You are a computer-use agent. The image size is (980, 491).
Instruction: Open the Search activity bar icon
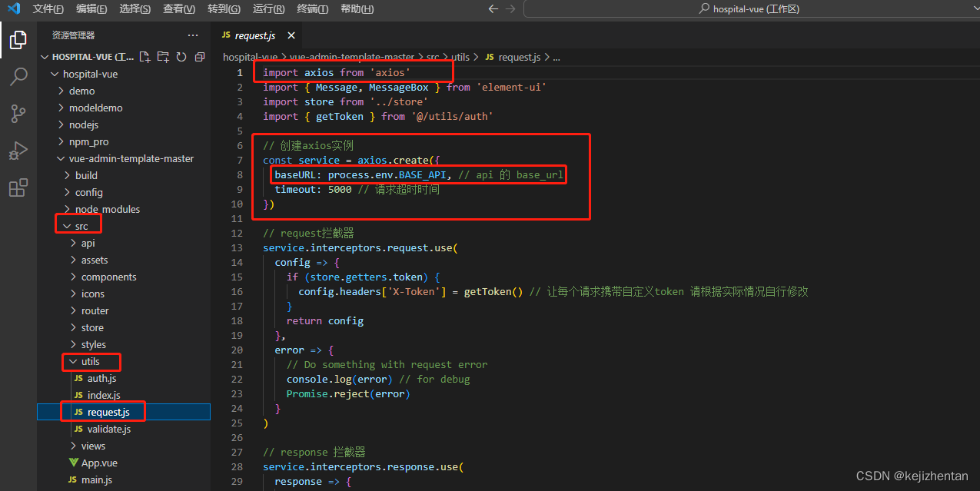(18, 77)
